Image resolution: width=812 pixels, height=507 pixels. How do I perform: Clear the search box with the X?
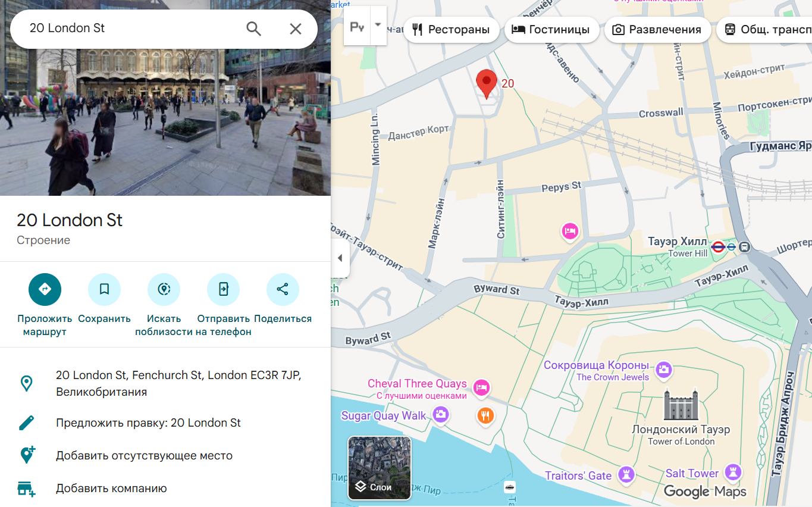296,29
